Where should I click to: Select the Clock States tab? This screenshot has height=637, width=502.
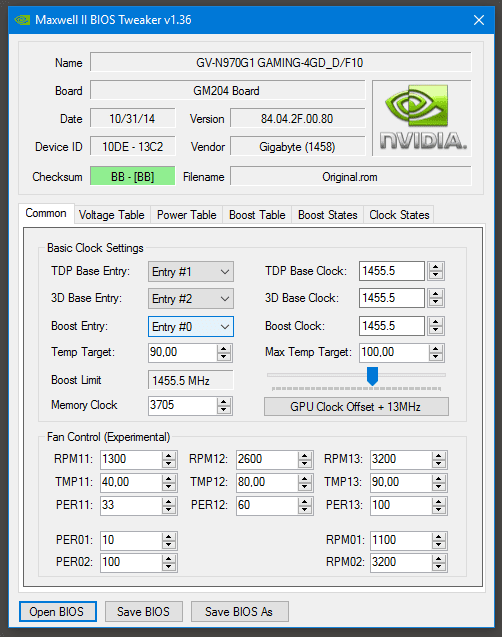399,214
